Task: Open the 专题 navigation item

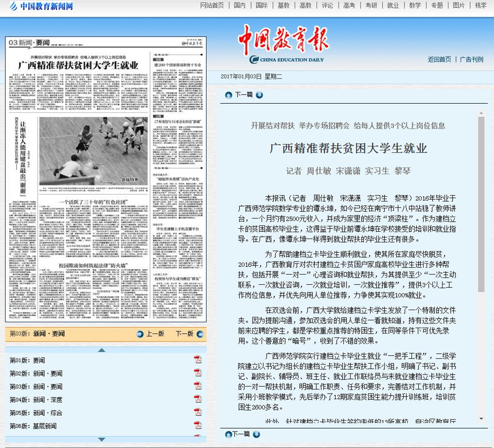Action: 437,5
